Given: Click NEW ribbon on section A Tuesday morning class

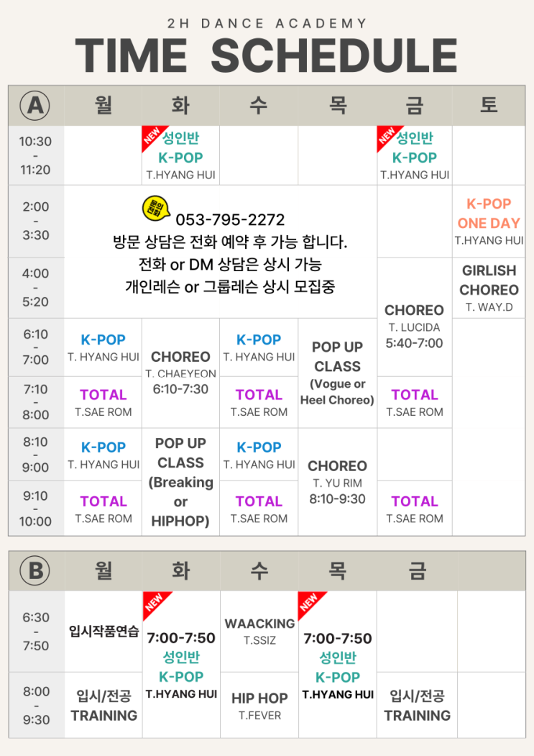Looking at the screenshot, I should 152,136.
